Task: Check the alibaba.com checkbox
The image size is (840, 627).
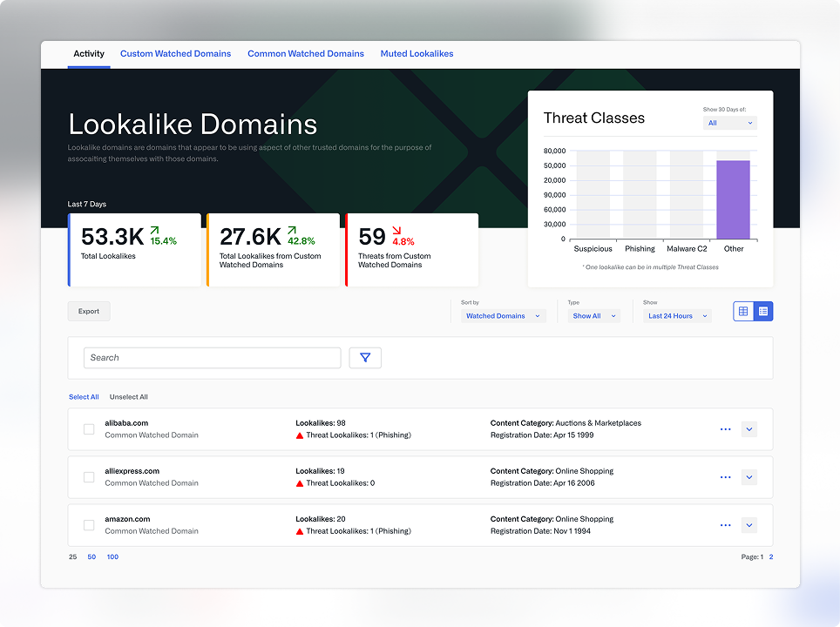Action: click(x=89, y=429)
